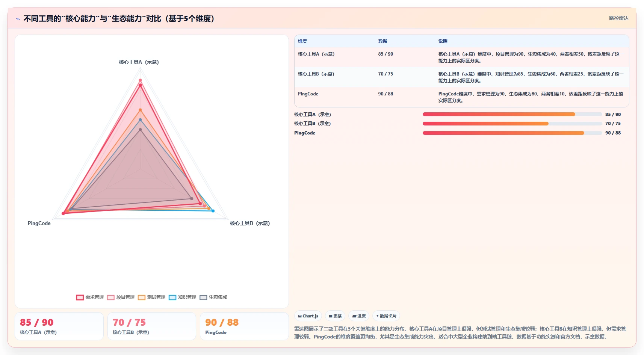Click the summary paragraph about the radar chart
This screenshot has height=355, width=644.
460,332
